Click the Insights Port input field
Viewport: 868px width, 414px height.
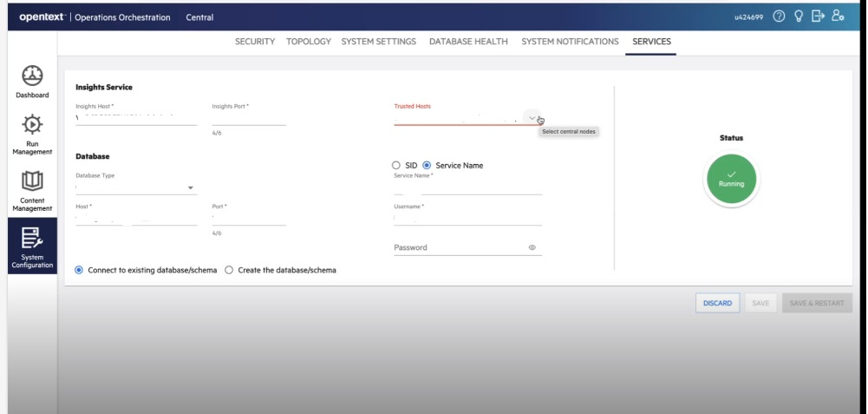click(x=249, y=117)
